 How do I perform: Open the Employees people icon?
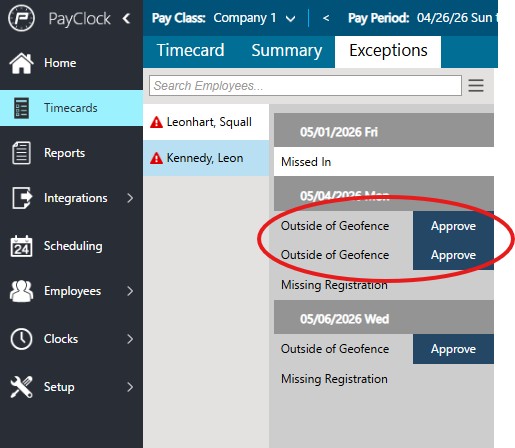click(21, 291)
